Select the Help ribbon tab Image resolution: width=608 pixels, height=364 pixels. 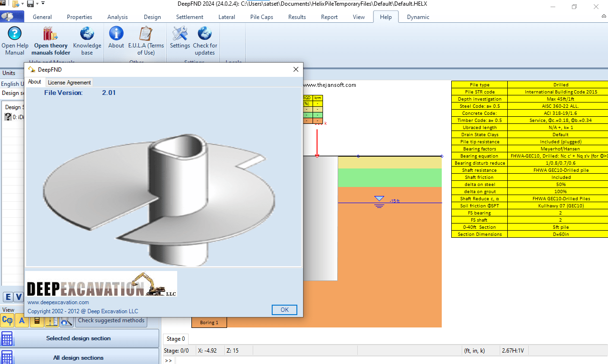pos(386,17)
